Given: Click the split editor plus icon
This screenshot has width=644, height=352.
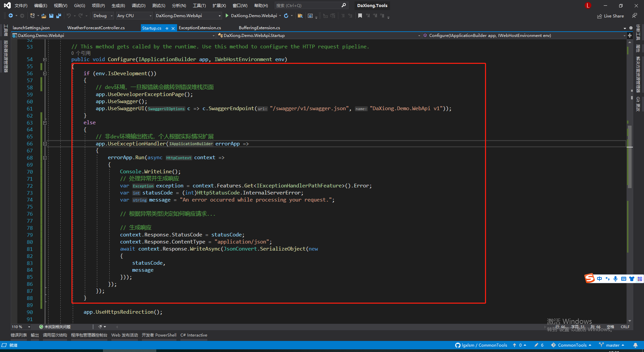Looking at the screenshot, I should click(630, 35).
